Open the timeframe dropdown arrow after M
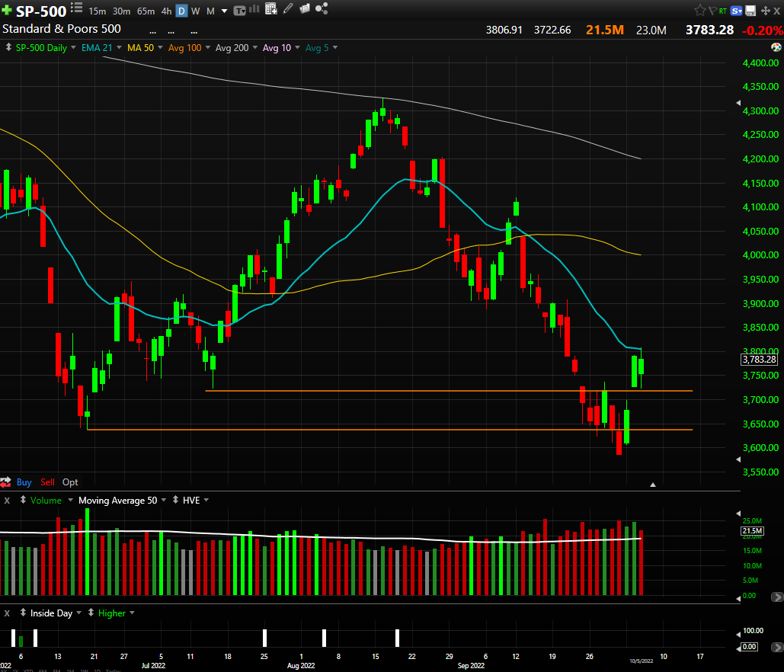The width and height of the screenshot is (784, 672). click(225, 11)
